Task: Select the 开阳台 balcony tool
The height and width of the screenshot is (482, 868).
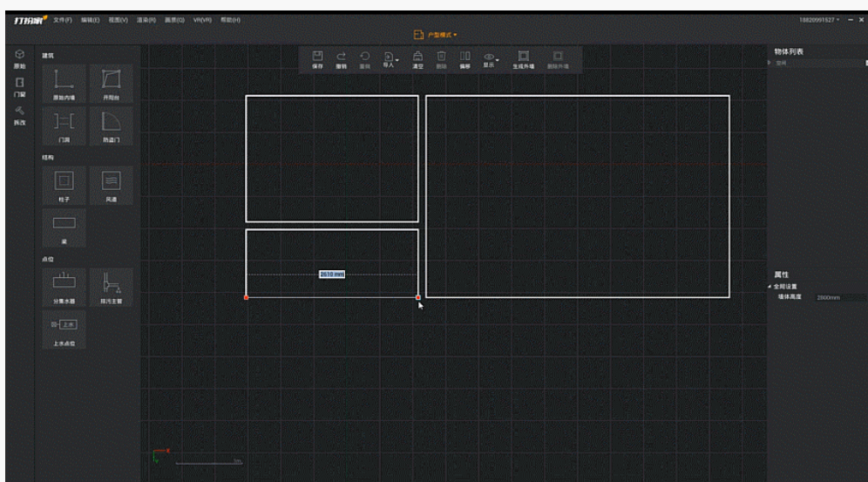Action: pyautogui.click(x=112, y=84)
